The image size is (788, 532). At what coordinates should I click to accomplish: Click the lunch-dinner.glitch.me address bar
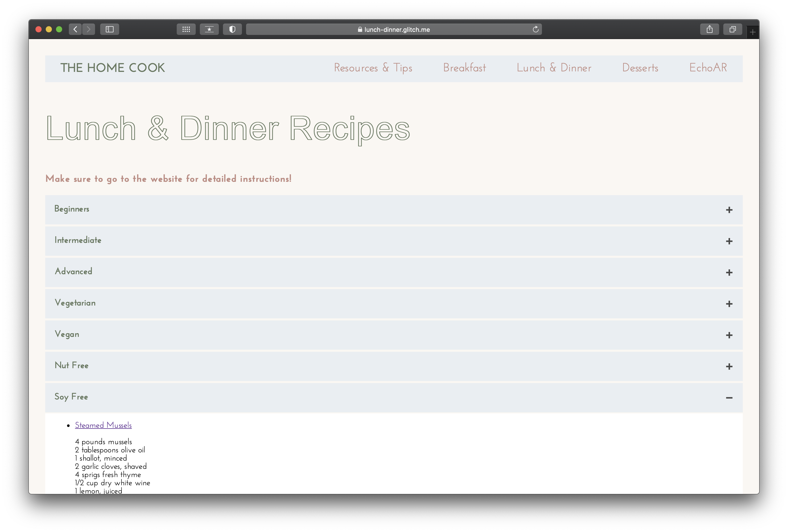pyautogui.click(x=393, y=30)
